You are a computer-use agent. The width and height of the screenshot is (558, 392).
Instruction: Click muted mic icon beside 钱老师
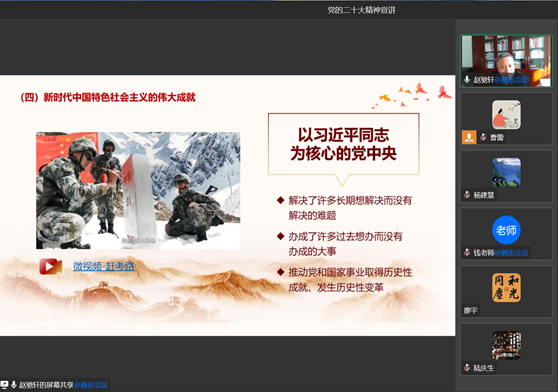click(x=467, y=253)
